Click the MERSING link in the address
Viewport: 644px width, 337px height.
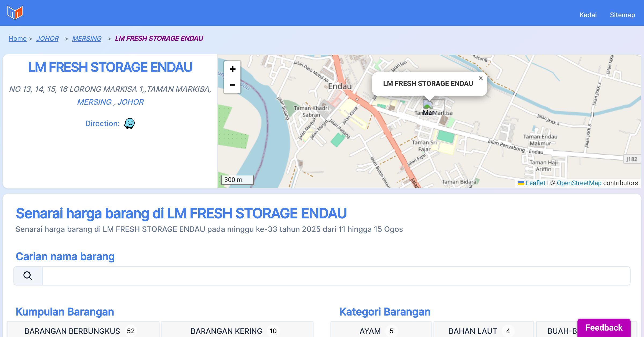tap(94, 102)
